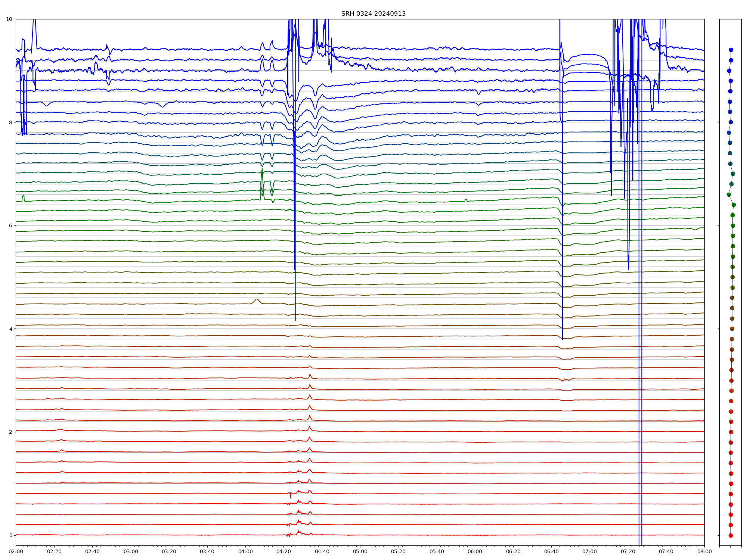Click the brown trace bump after 04:00
This screenshot has width=747, height=560.
click(x=257, y=300)
